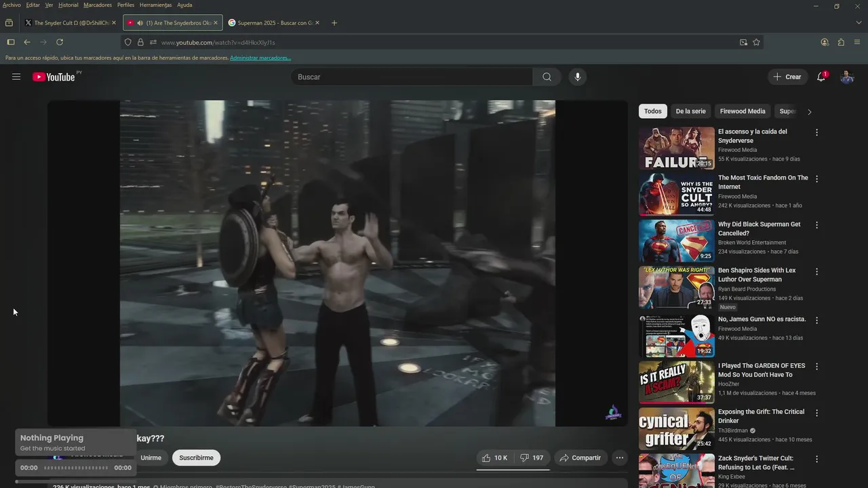Open the 'cynical grifter' thumbnail video
The height and width of the screenshot is (488, 868).
[677, 428]
